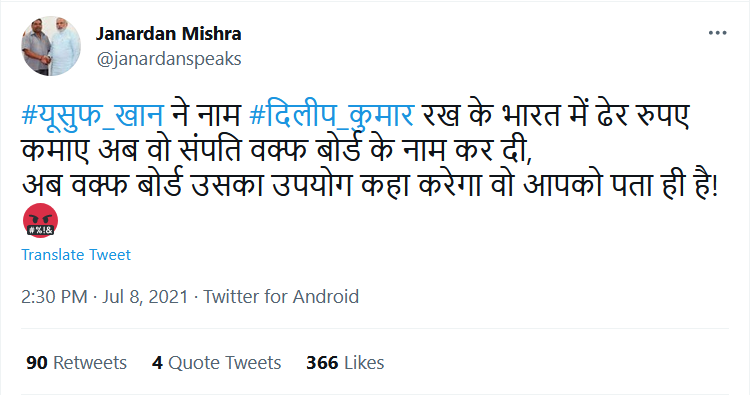Image resolution: width=753 pixels, height=395 pixels.
Task: Open the Jul 8, 2021 date link
Action: 145,297
